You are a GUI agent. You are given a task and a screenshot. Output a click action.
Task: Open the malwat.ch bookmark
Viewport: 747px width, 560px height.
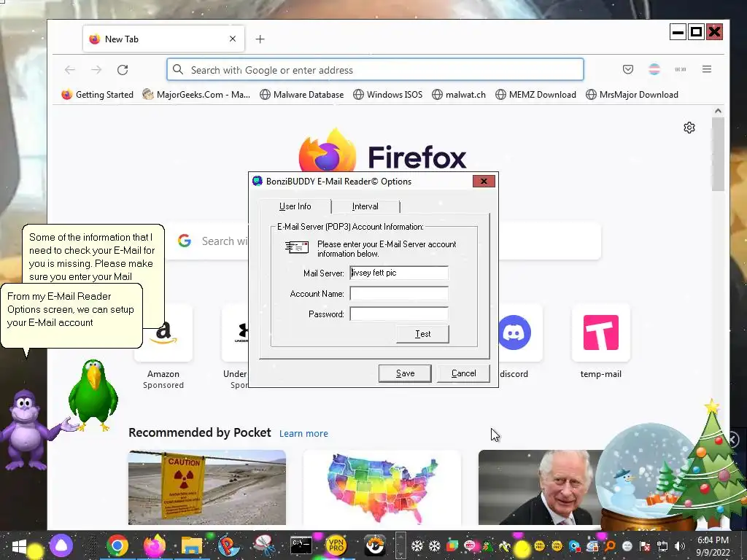[459, 94]
